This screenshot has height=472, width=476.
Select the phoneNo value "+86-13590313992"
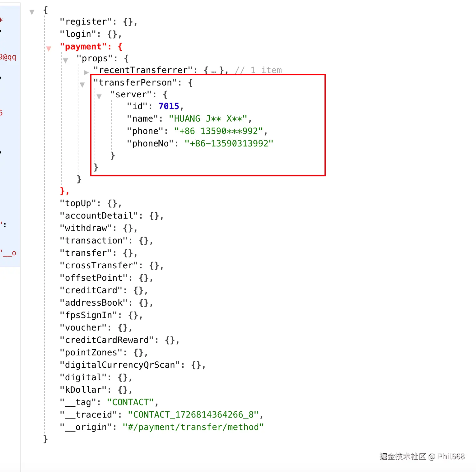tap(229, 144)
